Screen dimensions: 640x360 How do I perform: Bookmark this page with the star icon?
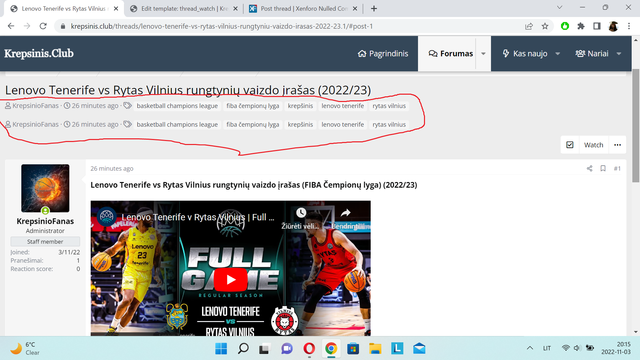coord(545,26)
